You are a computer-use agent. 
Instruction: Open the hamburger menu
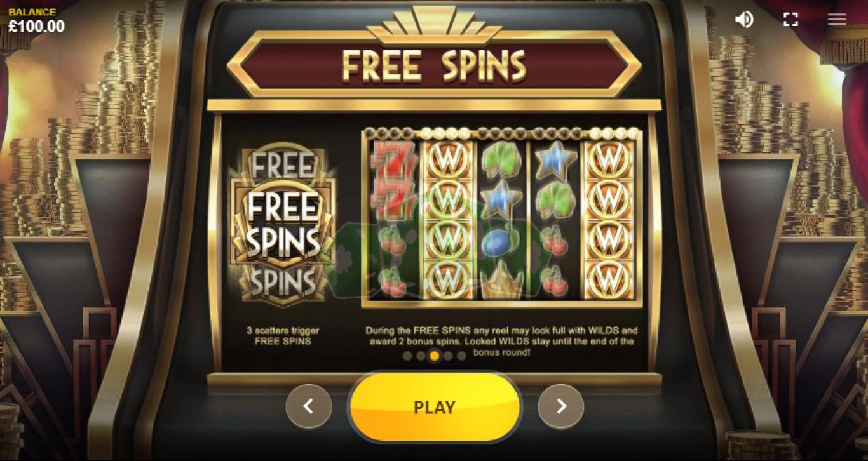[837, 19]
